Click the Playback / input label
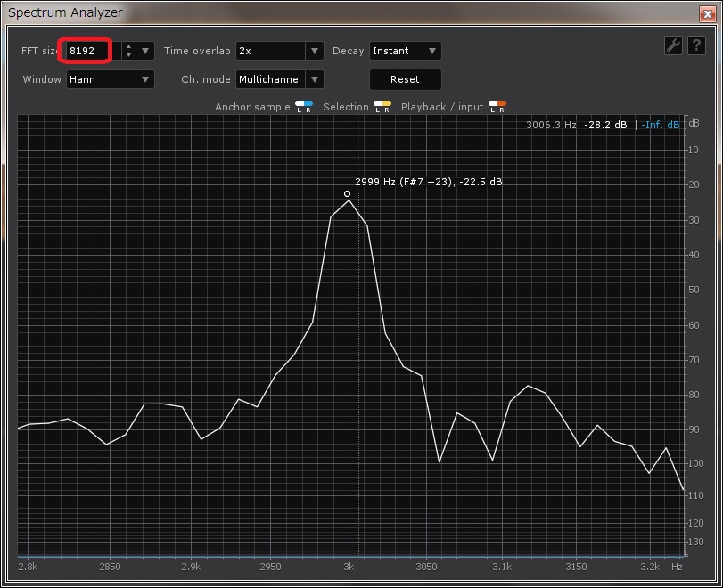723x588 pixels. point(442,107)
